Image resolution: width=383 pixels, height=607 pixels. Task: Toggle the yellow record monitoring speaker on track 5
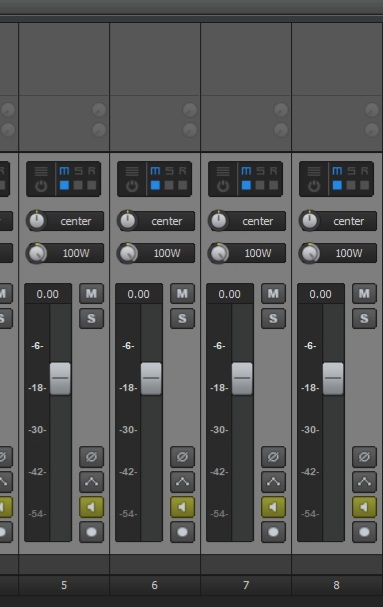click(91, 507)
